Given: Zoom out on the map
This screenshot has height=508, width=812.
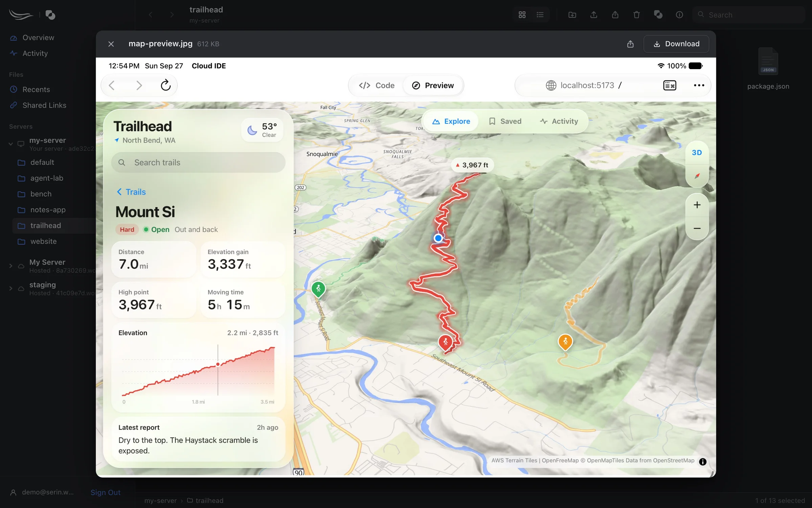Looking at the screenshot, I should coord(697,229).
